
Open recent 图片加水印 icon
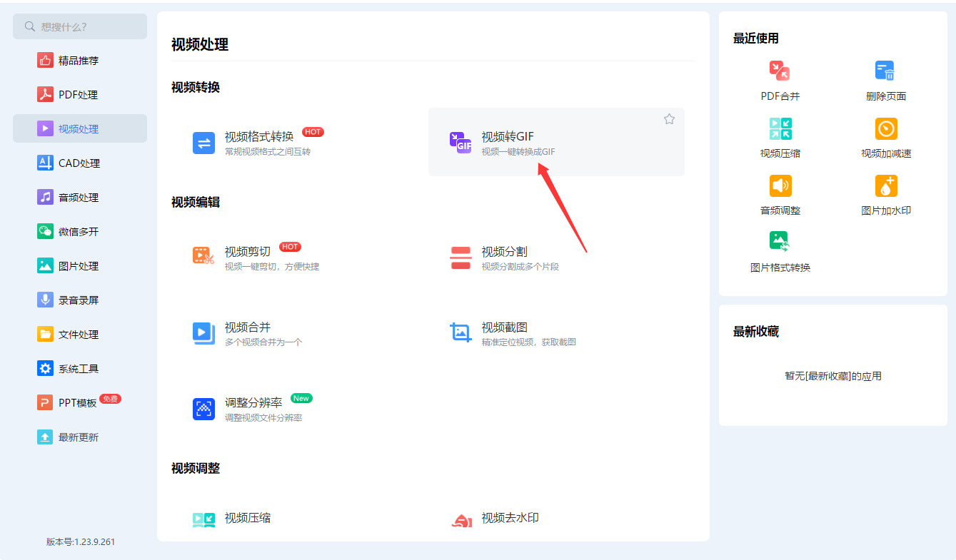[886, 185]
